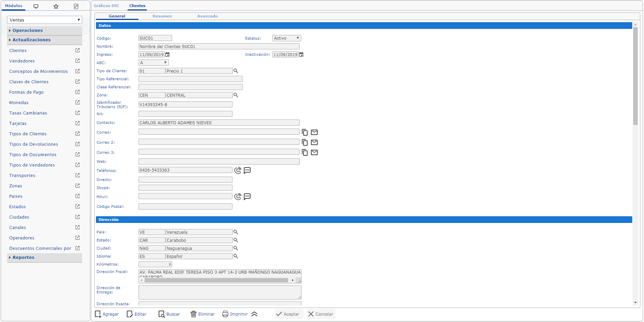Click the Eliminar button

pyautogui.click(x=203, y=314)
